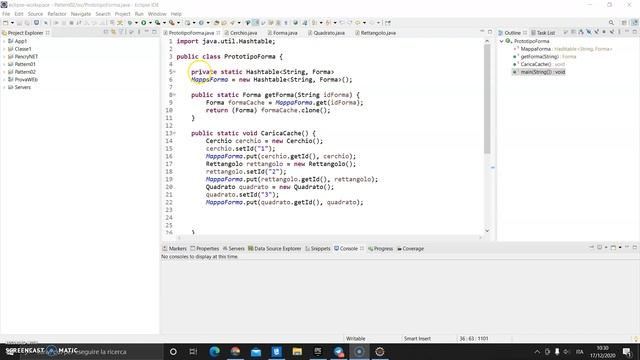Click the New file toolbar icon
Screen dimensions: 640x360
click(x=6, y=23)
